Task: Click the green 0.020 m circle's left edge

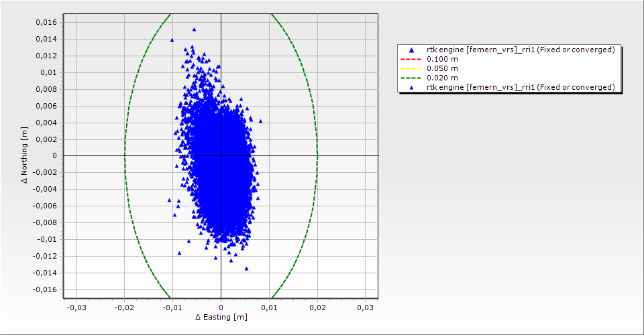Action: point(125,155)
